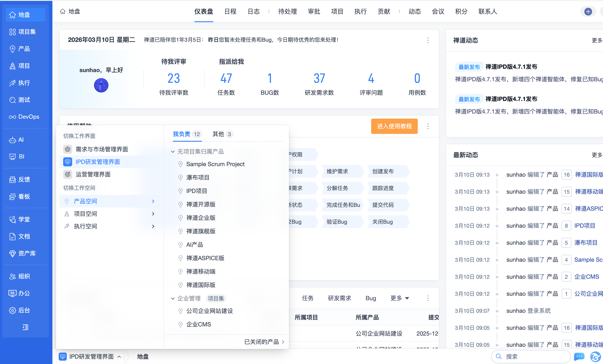
Task: Select IPD研发管理界面 interface option
Action: pyautogui.click(x=97, y=162)
